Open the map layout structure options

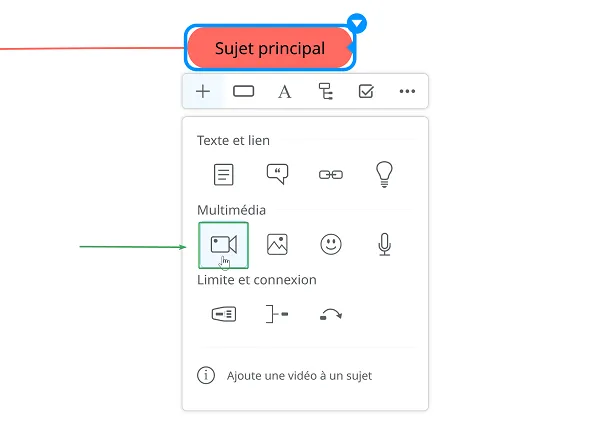[326, 91]
